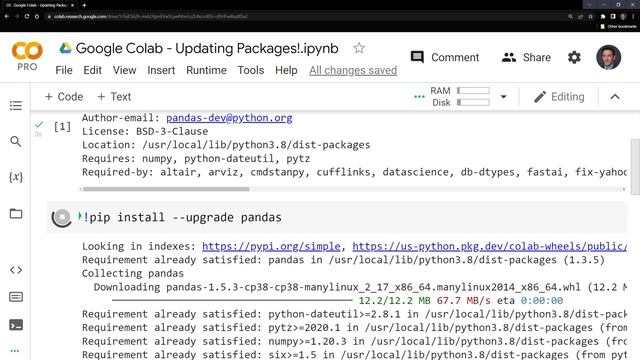
Task: Click the pandas download progress bar
Action: point(232,301)
